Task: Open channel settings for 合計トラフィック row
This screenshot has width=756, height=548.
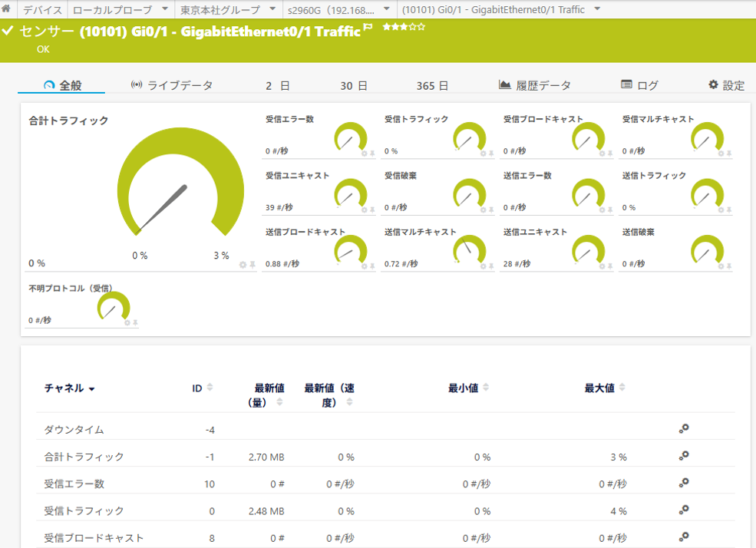Action: (683, 456)
